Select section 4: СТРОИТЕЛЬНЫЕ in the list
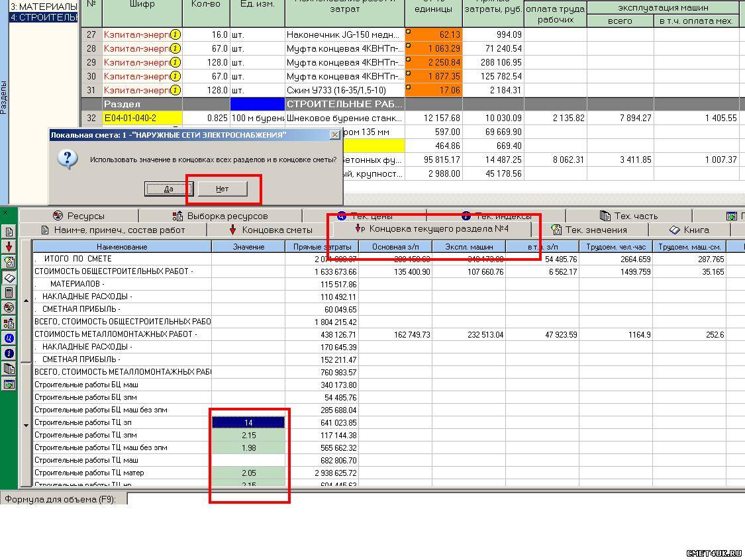745x560 pixels. pos(44,17)
